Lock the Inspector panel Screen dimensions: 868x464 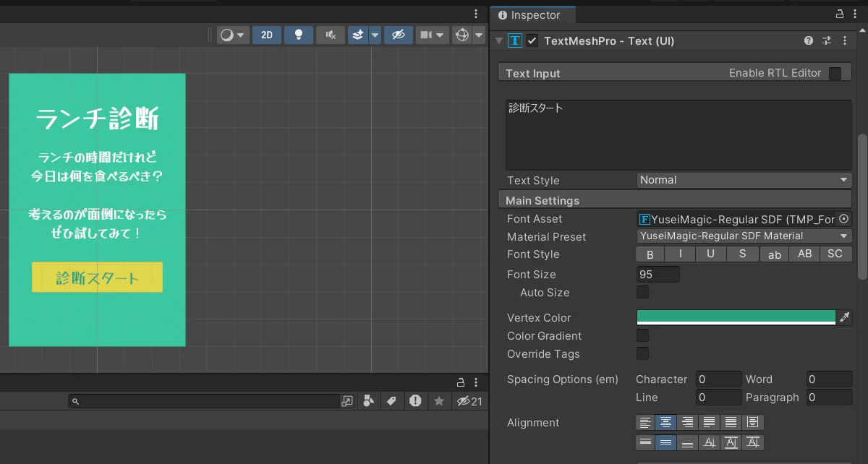(x=840, y=14)
